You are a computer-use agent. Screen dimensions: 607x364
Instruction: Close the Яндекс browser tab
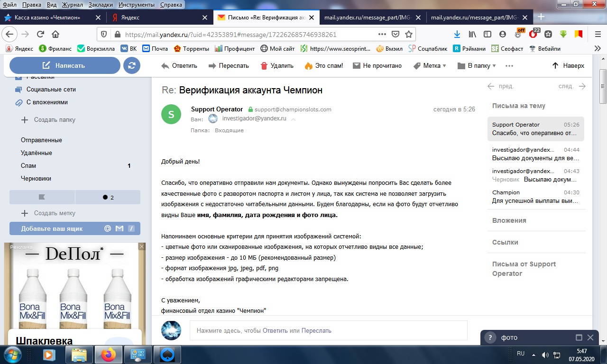click(x=205, y=18)
